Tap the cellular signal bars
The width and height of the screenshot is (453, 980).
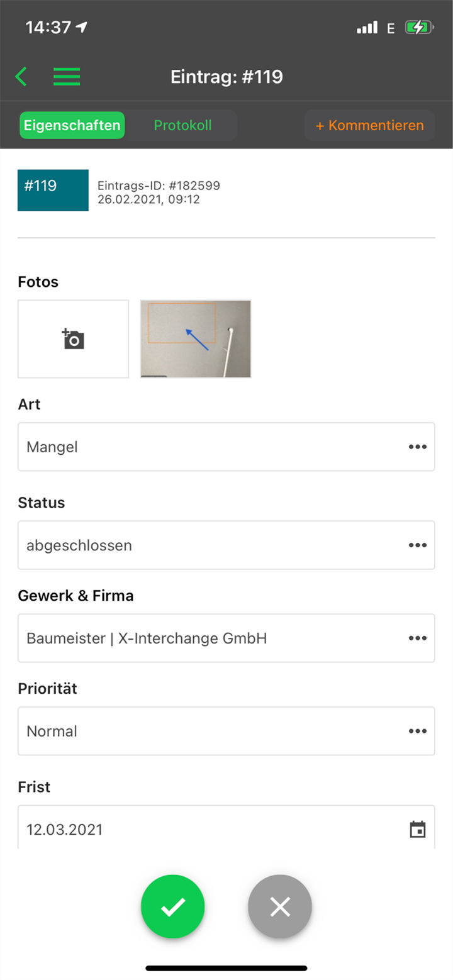367,28
